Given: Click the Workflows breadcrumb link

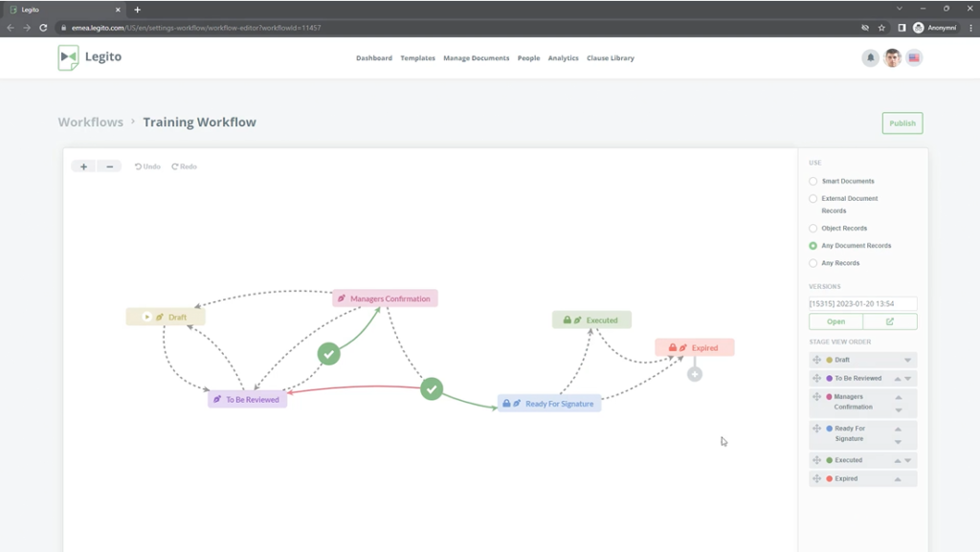Looking at the screenshot, I should click(90, 122).
